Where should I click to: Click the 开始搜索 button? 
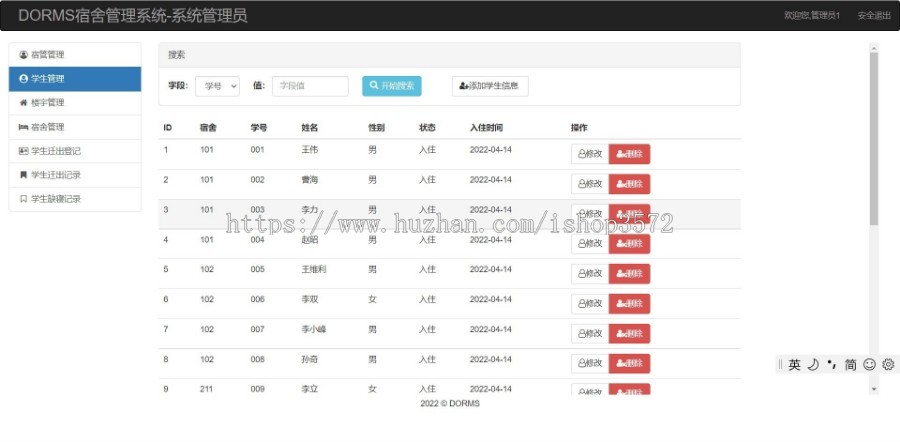tap(391, 86)
